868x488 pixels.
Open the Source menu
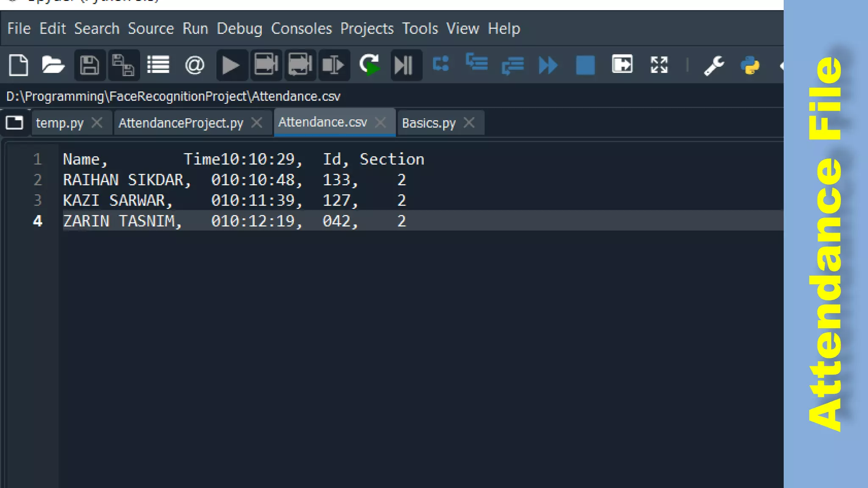pyautogui.click(x=151, y=29)
